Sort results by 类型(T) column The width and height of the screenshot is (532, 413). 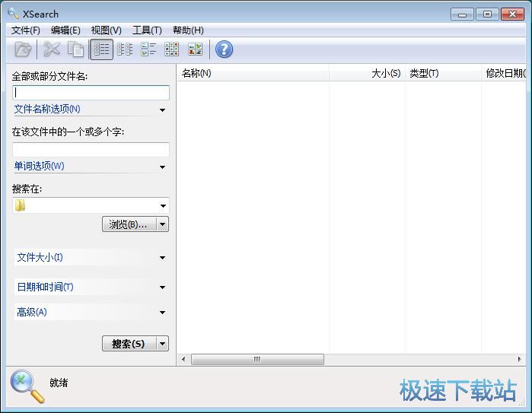(443, 73)
